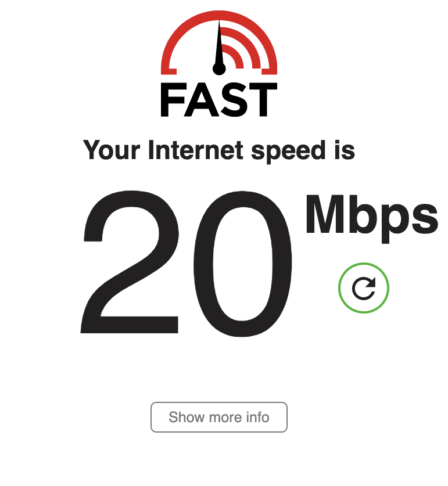
Task: Click the word "Internet" in the heading
Action: coord(195,150)
